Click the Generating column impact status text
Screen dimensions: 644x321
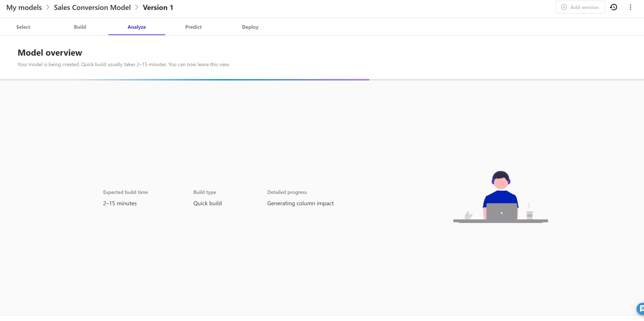pyautogui.click(x=300, y=203)
